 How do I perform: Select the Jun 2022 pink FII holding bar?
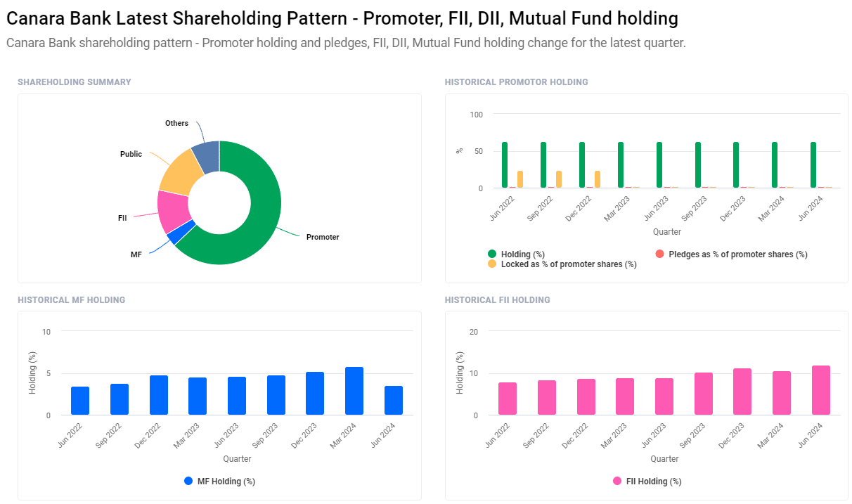click(x=508, y=399)
